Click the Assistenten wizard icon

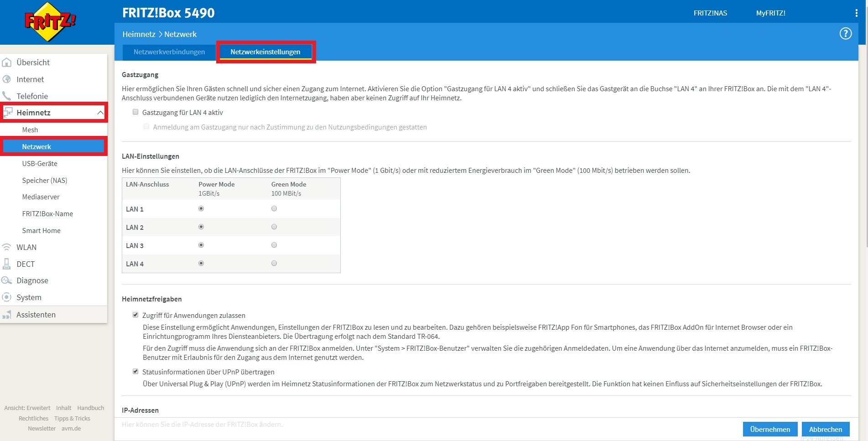7,315
